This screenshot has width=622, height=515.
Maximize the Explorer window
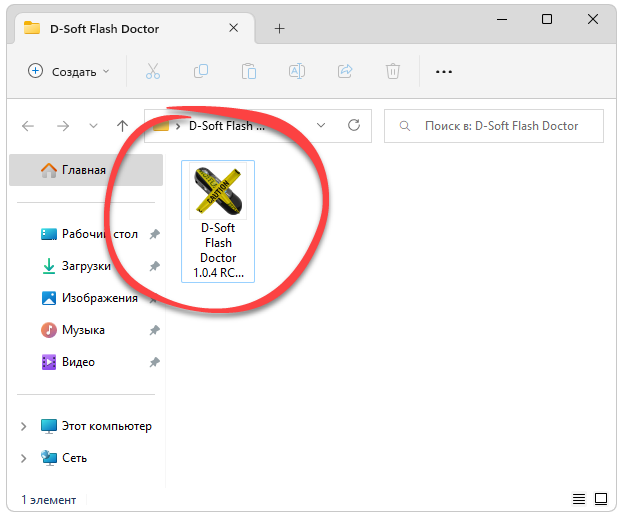[547, 19]
